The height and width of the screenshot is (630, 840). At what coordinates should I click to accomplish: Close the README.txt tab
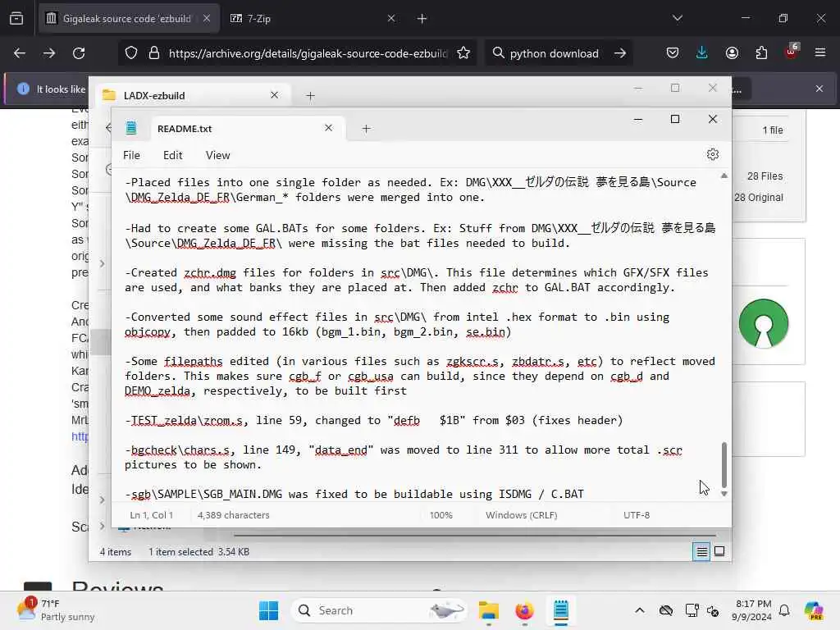point(328,128)
